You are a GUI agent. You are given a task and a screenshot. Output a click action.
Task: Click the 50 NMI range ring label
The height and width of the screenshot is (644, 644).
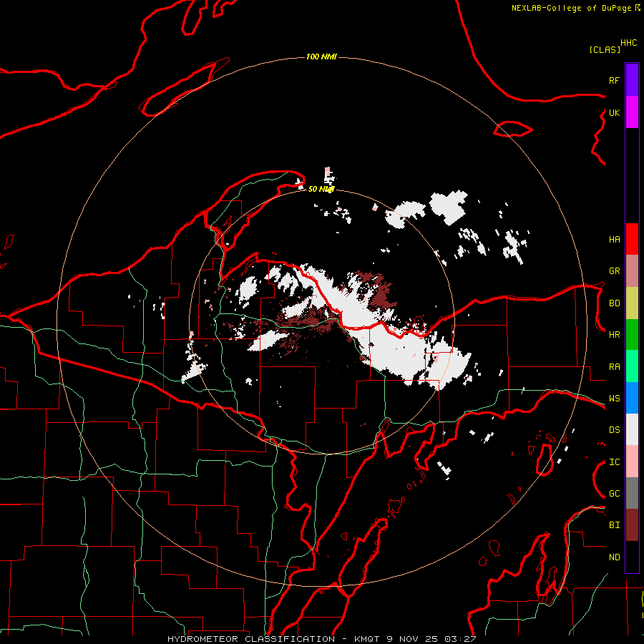pos(321,189)
